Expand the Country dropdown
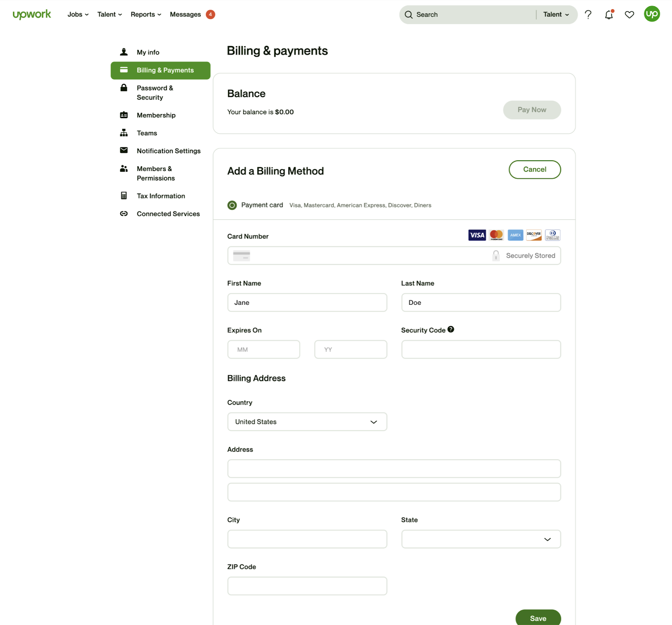 coord(307,422)
